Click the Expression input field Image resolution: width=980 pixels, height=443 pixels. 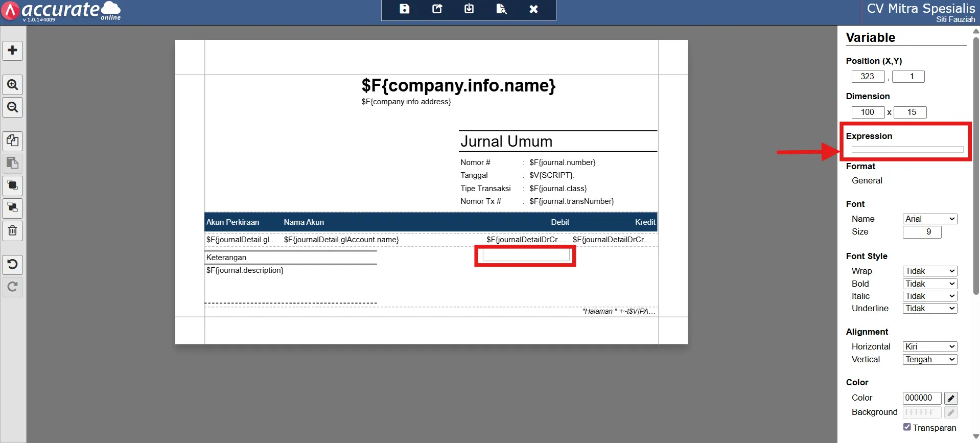pyautogui.click(x=907, y=150)
